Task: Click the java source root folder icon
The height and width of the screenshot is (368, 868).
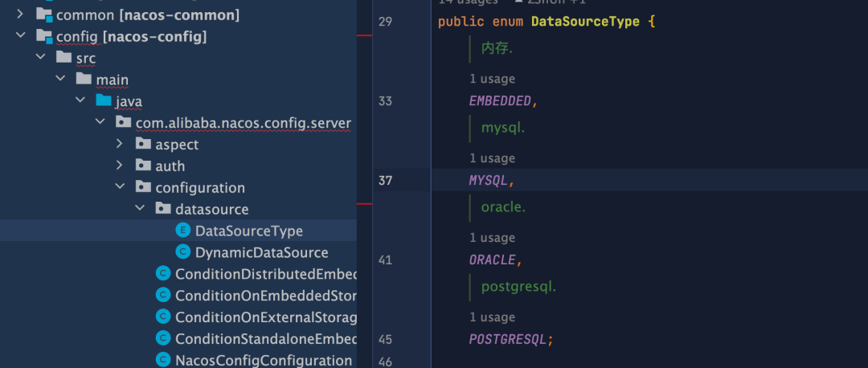Action: coord(104,101)
